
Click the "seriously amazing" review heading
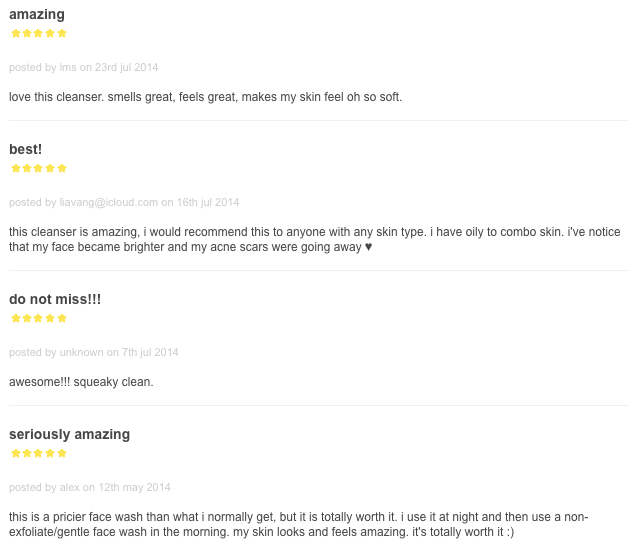(69, 434)
